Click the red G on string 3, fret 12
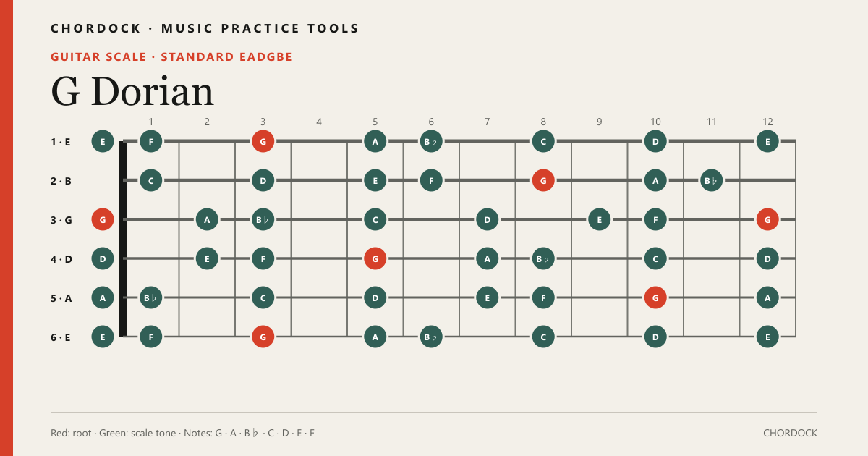Viewport: 868px width, 456px height. 767,219
